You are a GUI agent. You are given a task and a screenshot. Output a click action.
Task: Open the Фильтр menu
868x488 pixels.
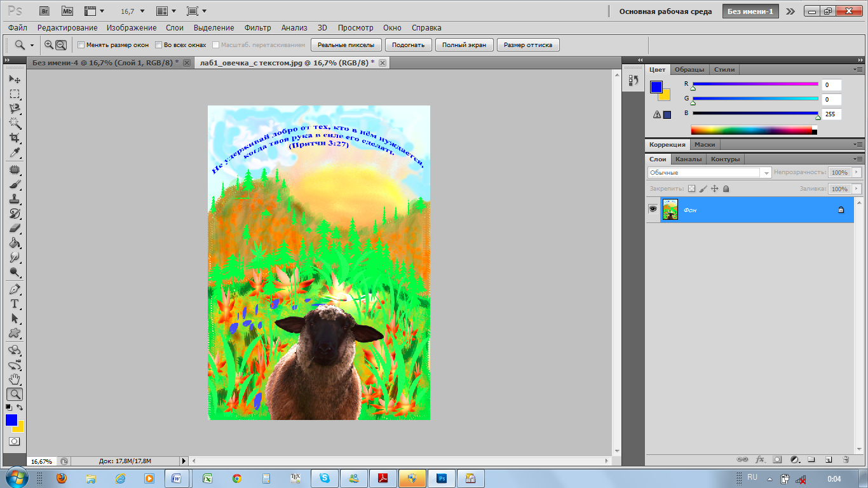(257, 27)
